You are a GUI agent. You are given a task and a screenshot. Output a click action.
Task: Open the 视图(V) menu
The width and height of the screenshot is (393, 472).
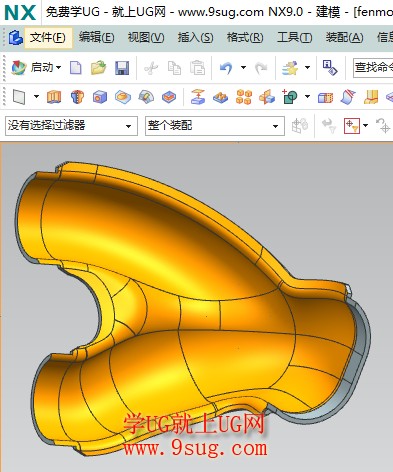(146, 37)
